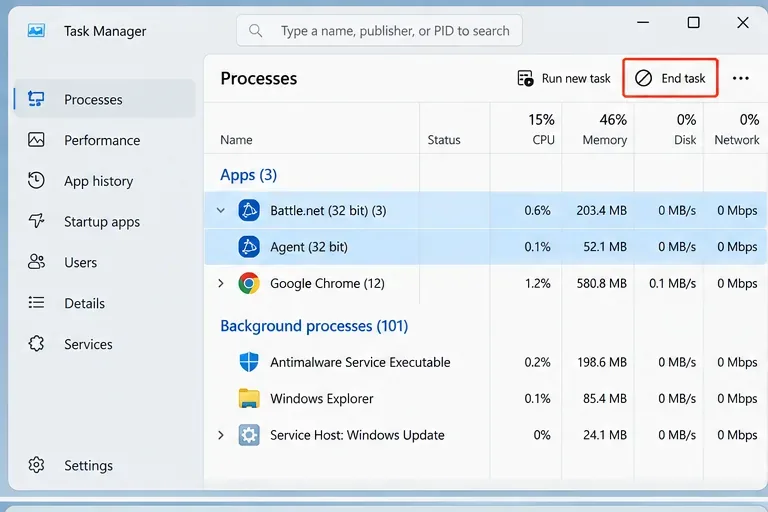Viewport: 768px width, 512px height.
Task: Click the Service Host gear icon
Action: tap(249, 435)
